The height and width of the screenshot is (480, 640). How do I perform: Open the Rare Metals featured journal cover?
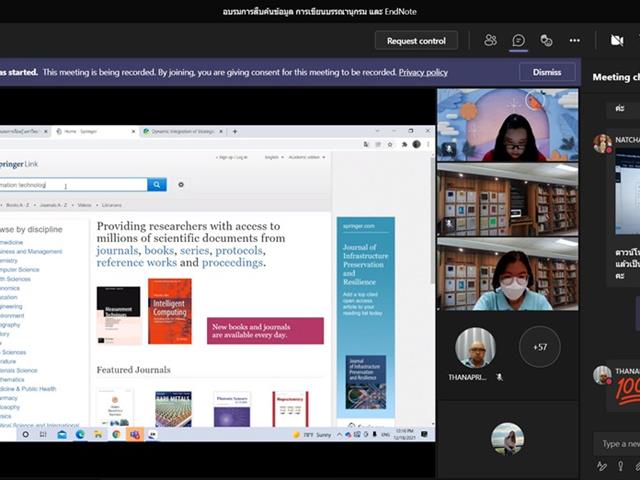[173, 409]
